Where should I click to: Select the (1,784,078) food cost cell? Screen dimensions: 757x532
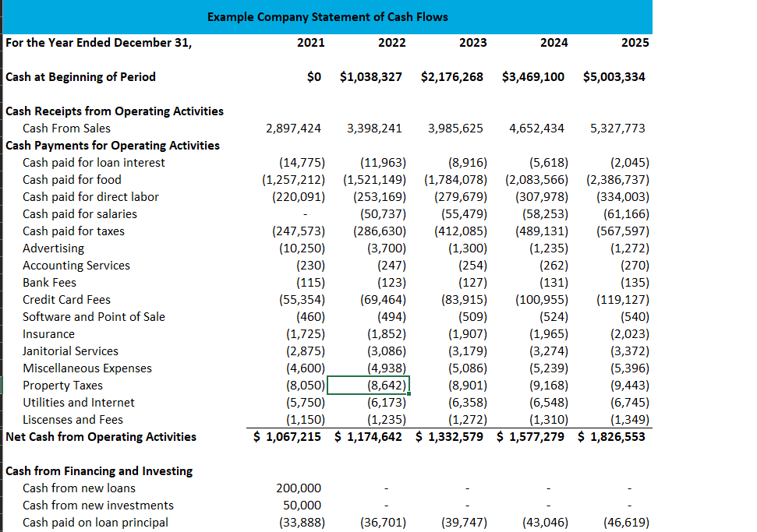(x=456, y=179)
